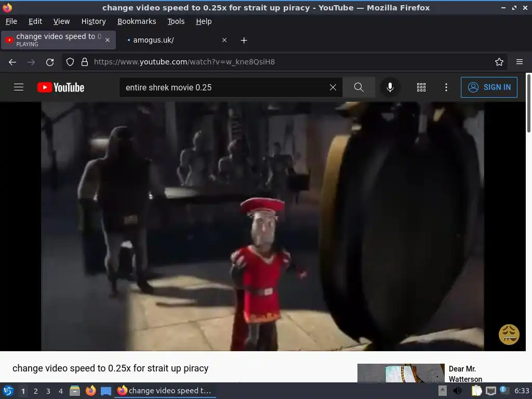Go back to previous page
Screen dimensions: 532x399
point(12,62)
